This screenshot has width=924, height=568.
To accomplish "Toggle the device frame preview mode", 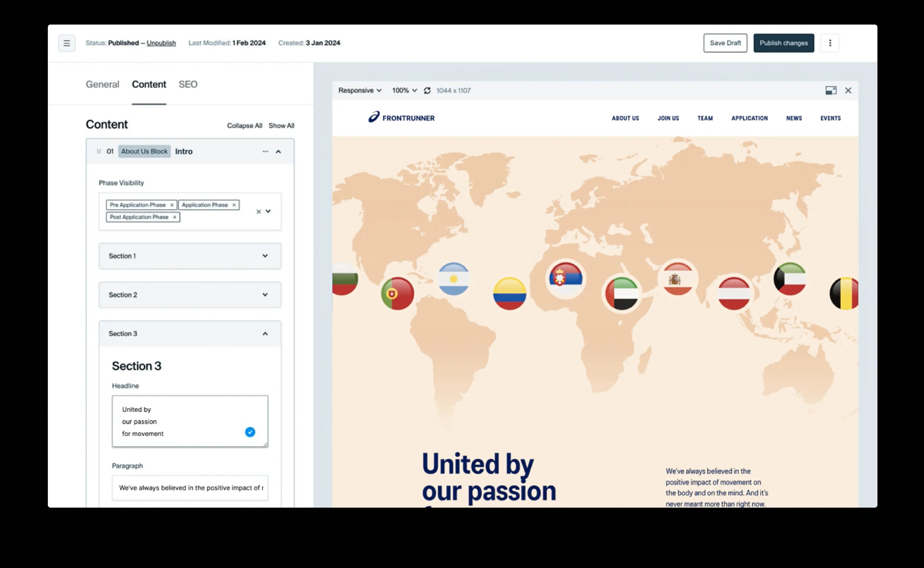I will pos(831,90).
